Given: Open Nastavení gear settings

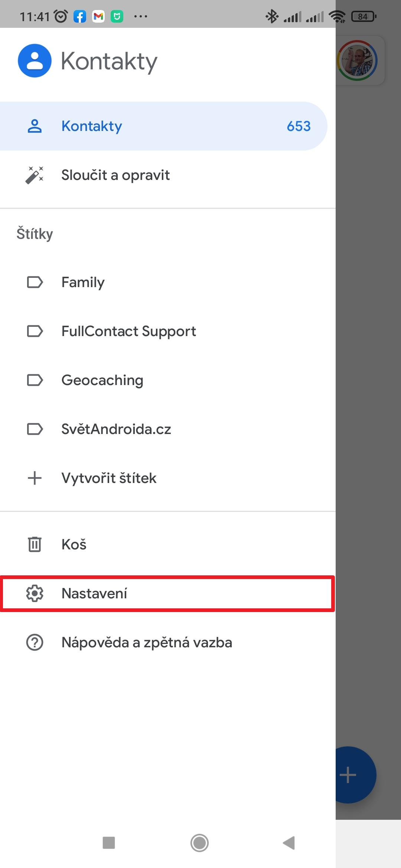Looking at the screenshot, I should point(35,594).
